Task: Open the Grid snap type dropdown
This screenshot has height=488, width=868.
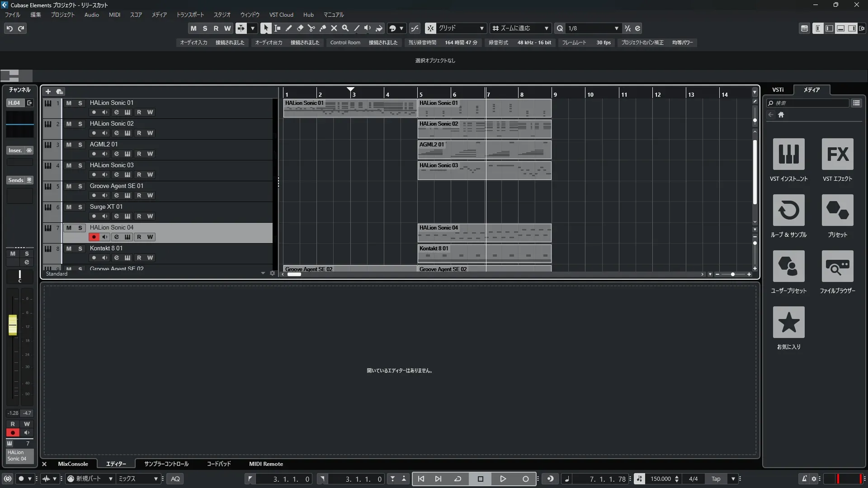Action: point(481,28)
